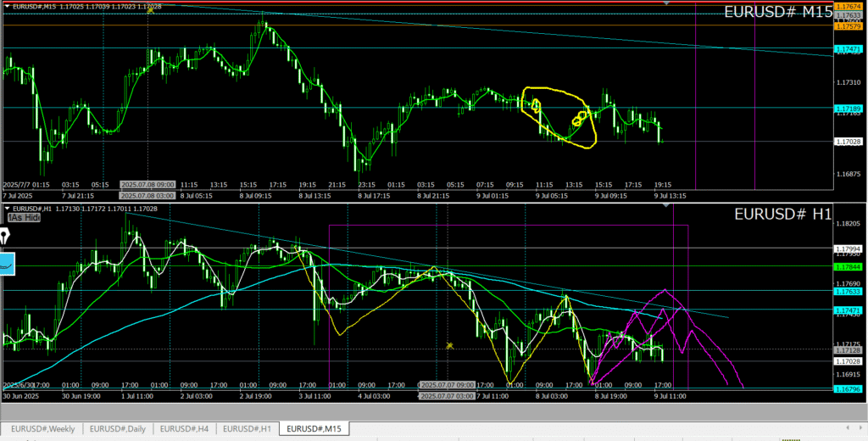Click the 2025.07.08 09:00 date label
The image size is (868, 441).
(x=148, y=184)
